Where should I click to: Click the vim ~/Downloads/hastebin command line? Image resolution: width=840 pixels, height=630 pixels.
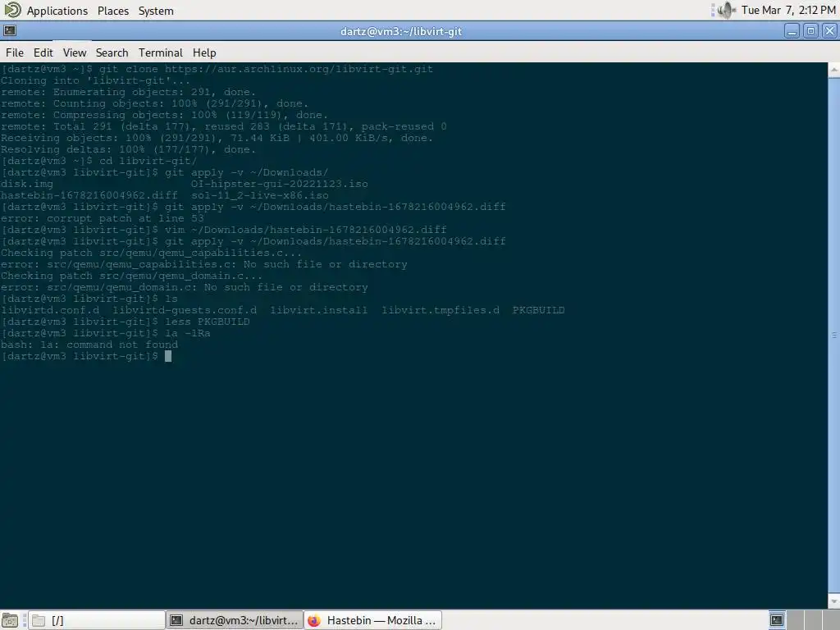(x=224, y=230)
